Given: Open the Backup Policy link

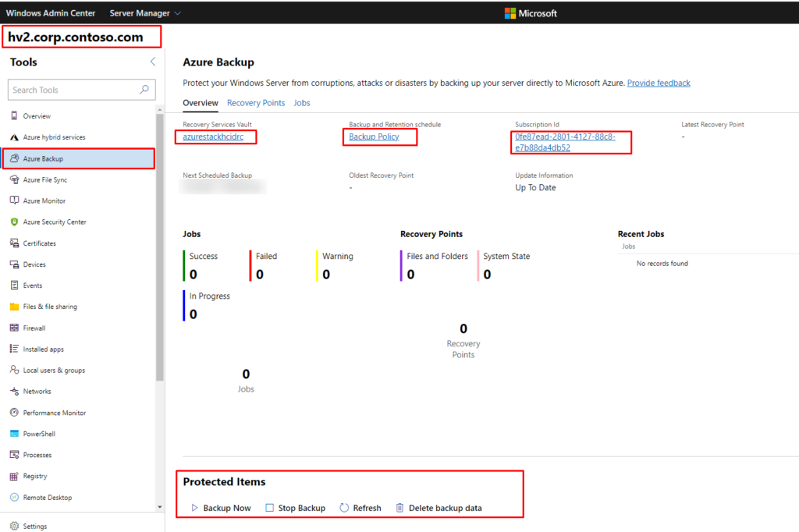Looking at the screenshot, I should pos(374,137).
